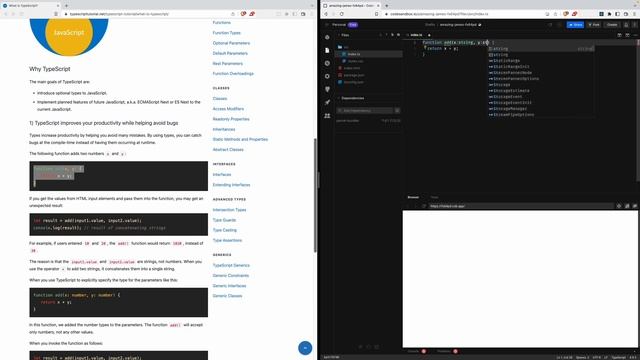The image size is (640, 360).
Task: Open Intersection Types tutorial link
Action: click(x=229, y=210)
